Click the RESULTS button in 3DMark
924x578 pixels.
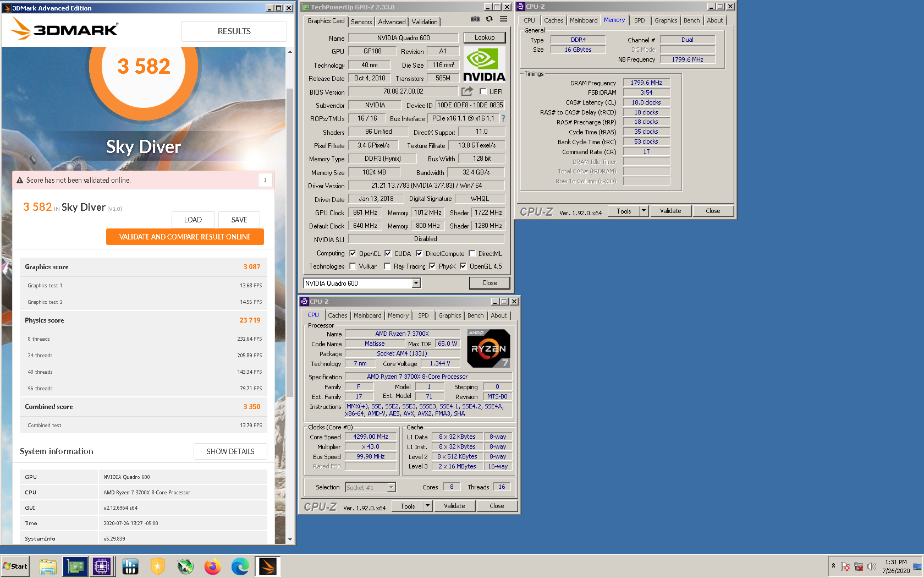point(234,31)
